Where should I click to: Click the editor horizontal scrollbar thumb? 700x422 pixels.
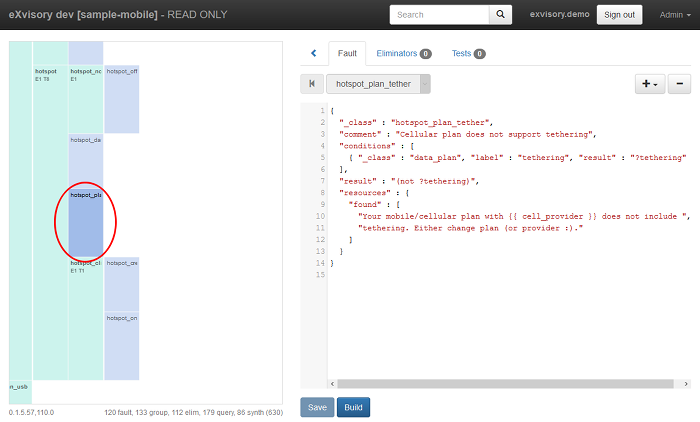click(x=505, y=384)
